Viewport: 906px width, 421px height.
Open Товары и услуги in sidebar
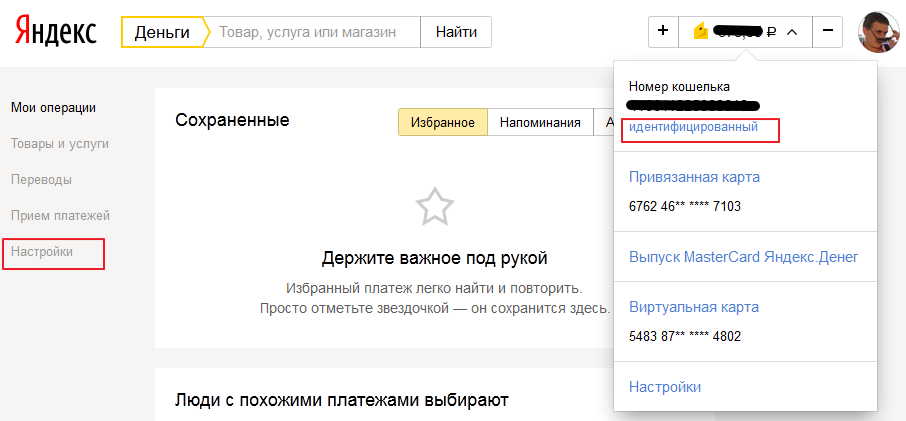click(59, 143)
